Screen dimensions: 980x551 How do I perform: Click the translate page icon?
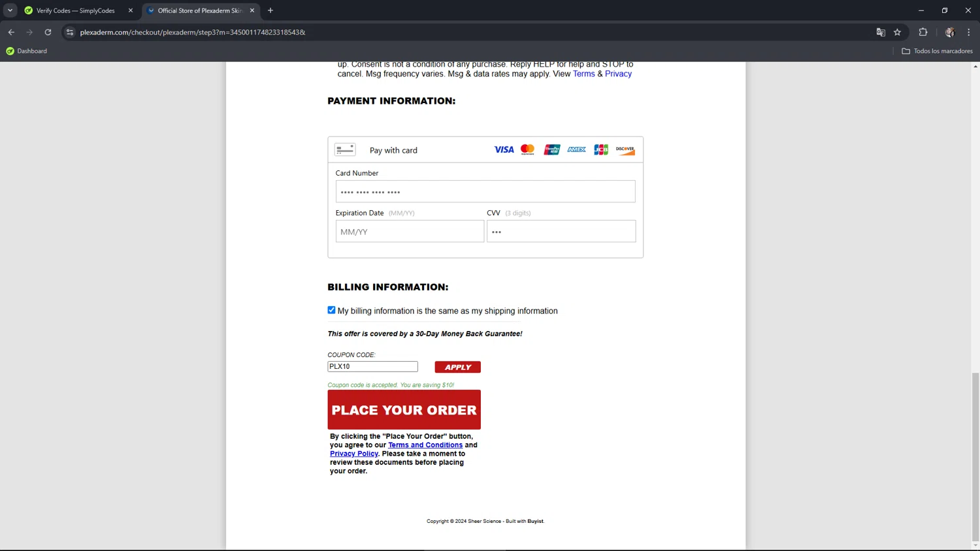[x=881, y=32]
